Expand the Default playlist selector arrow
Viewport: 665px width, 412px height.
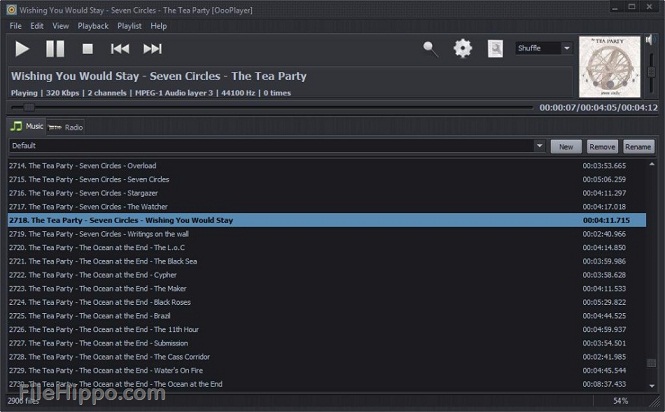pyautogui.click(x=539, y=146)
